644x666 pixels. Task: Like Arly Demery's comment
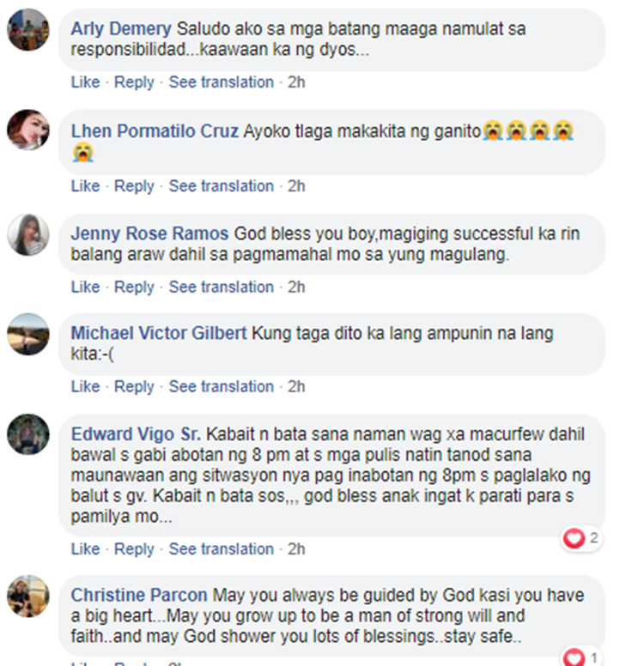86,82
